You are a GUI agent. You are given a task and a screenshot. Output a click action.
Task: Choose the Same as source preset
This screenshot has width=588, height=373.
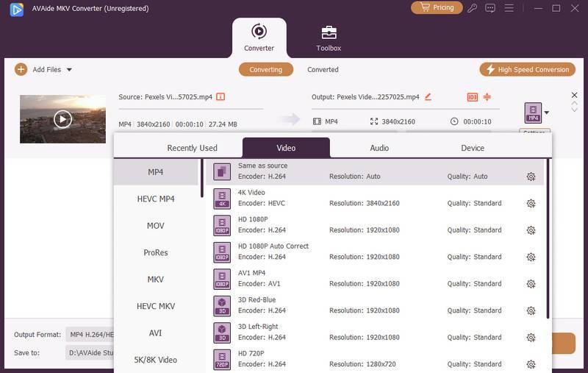[375, 171]
